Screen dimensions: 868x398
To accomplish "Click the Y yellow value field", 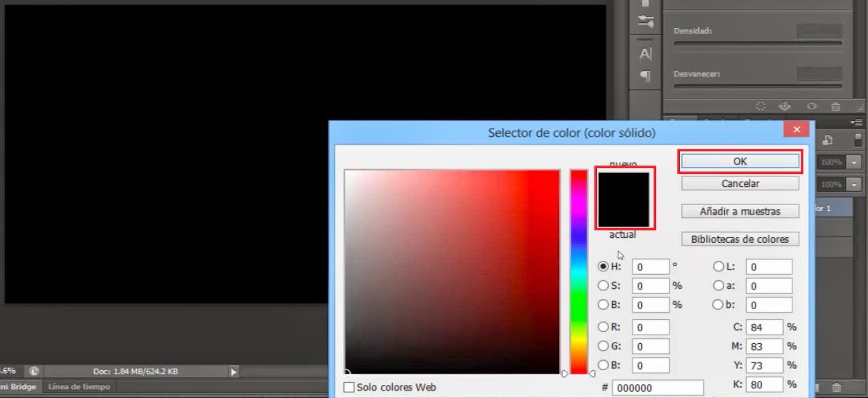I will pyautogui.click(x=764, y=365).
